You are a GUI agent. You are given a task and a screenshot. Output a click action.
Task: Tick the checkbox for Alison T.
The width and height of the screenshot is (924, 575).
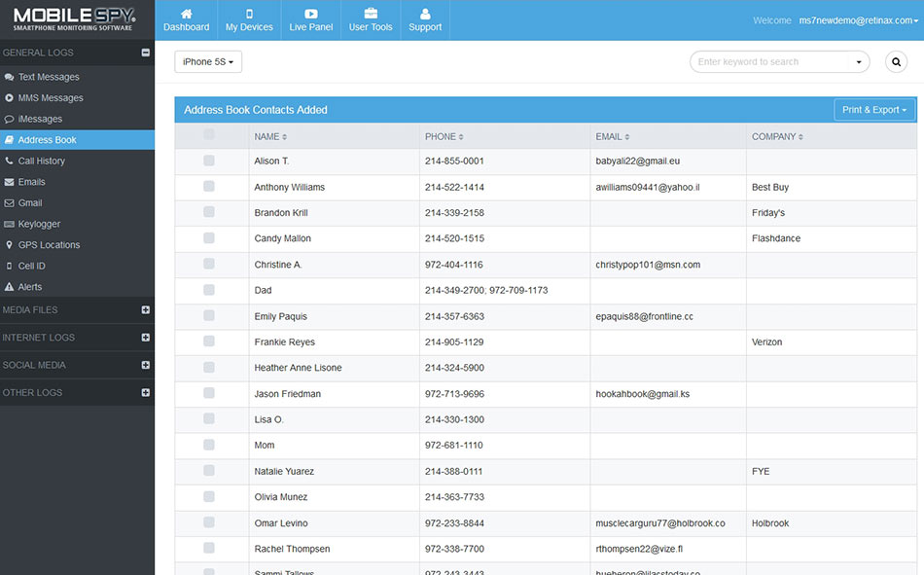pos(209,161)
